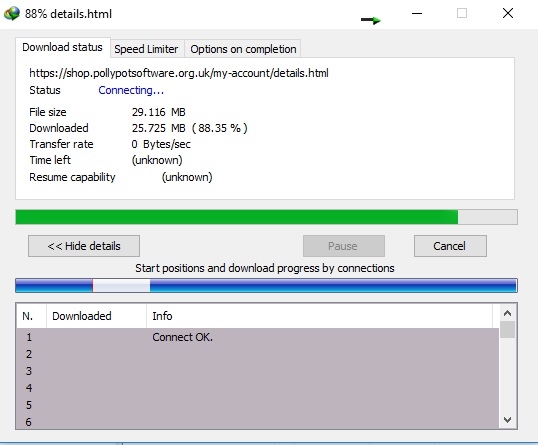Screen dimensions: 538x445
Task: Select the Download status tab
Action: 62,47
